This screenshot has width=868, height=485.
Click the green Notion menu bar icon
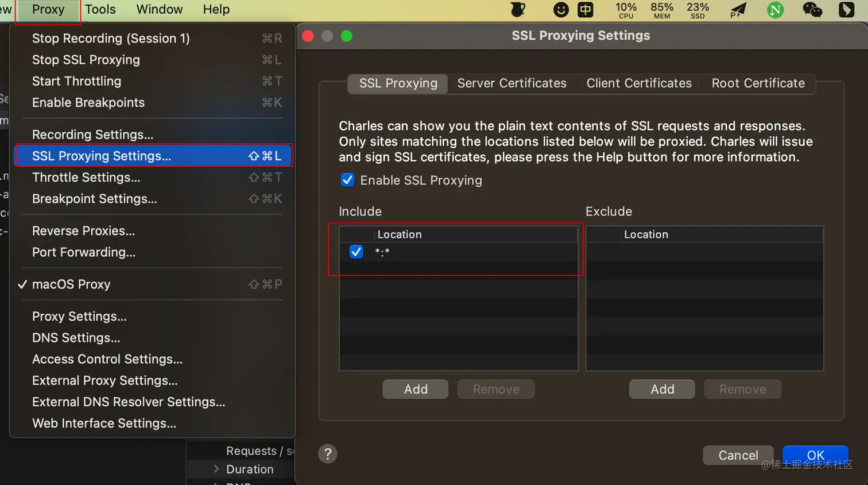pos(775,9)
